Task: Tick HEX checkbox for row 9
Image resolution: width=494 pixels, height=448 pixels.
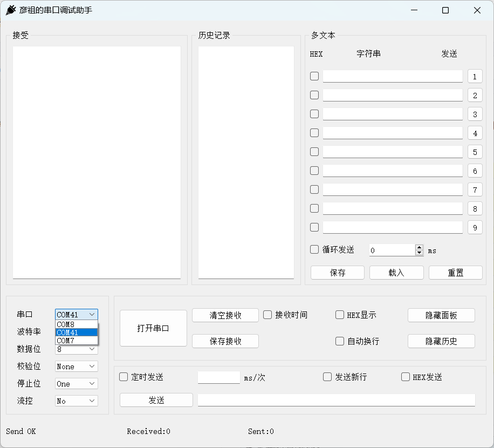Action: 314,227
